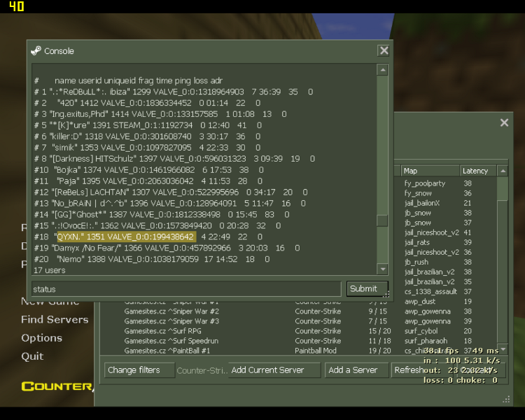Click server list scrollbar down arrow
This screenshot has width=525, height=420.
(x=503, y=349)
